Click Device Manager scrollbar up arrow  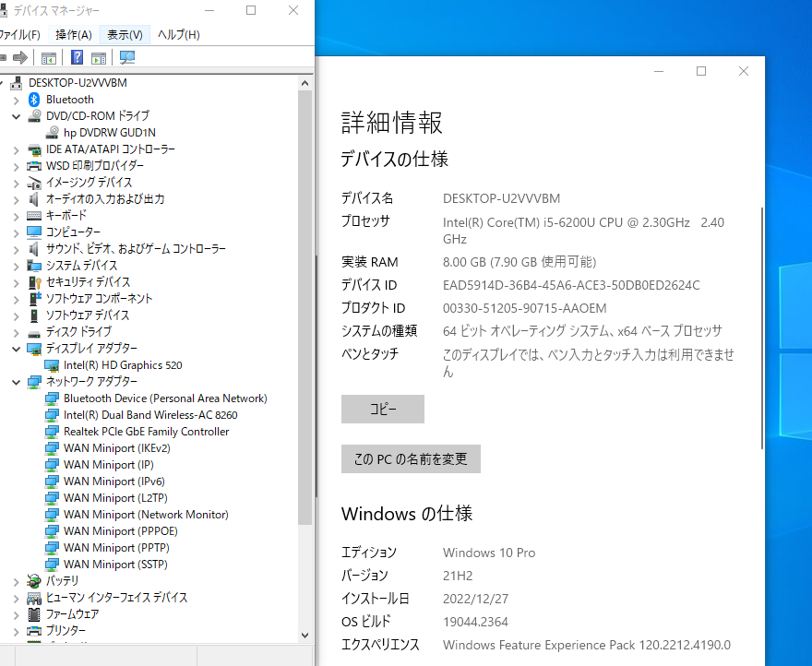click(x=305, y=83)
